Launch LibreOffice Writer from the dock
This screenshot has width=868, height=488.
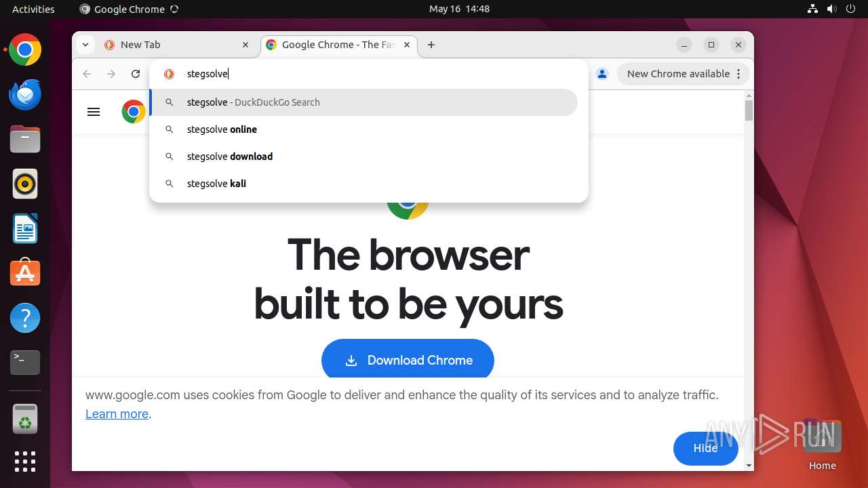click(25, 229)
